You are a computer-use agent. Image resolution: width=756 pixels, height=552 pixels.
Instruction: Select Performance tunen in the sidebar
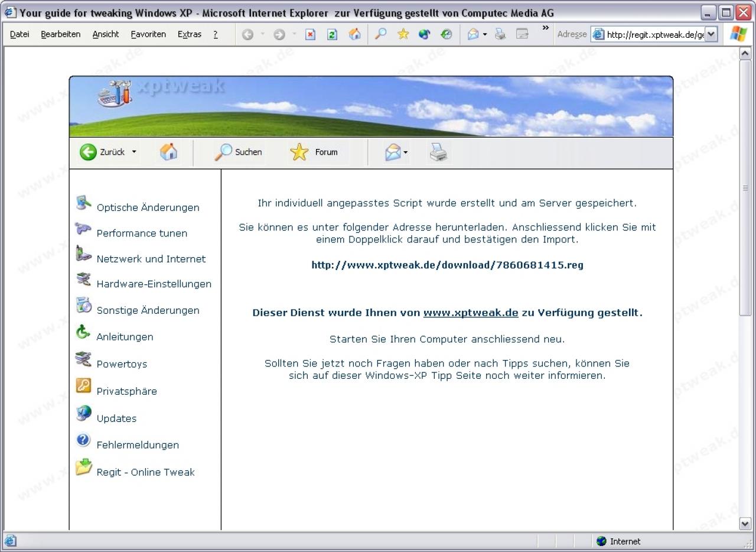coord(142,233)
